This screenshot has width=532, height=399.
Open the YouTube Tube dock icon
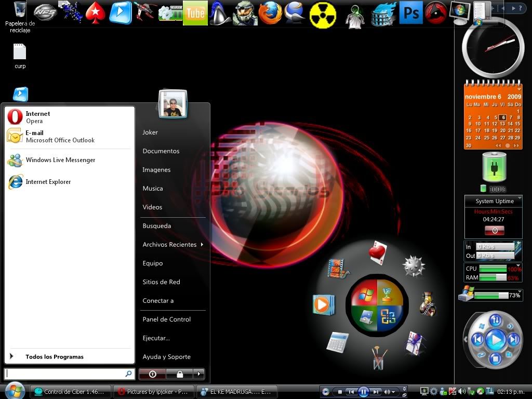(195, 13)
